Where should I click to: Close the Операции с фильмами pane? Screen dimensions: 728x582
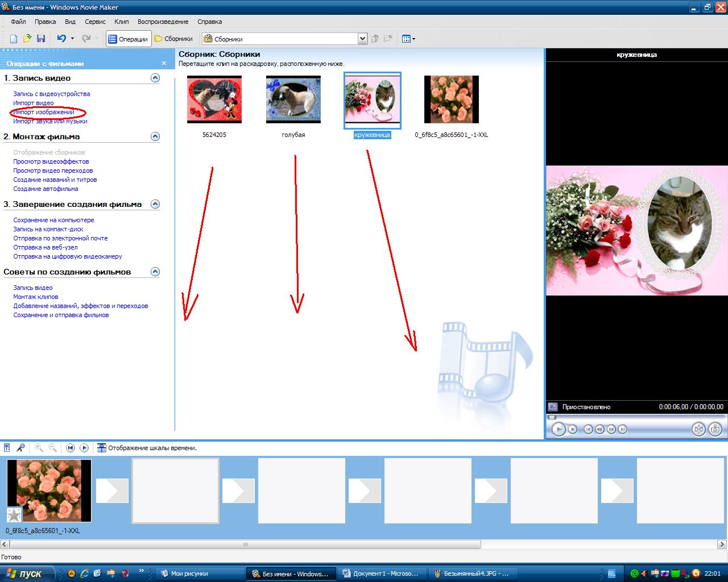164,63
